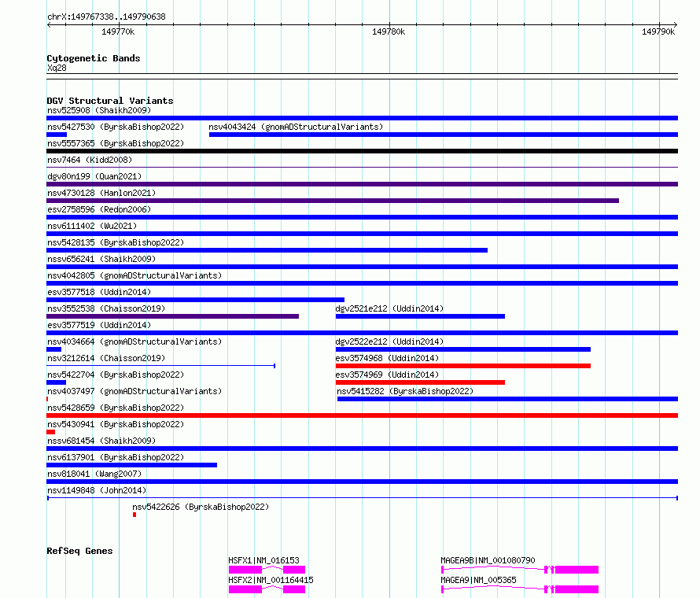The height and width of the screenshot is (598, 700).
Task: Open dgv2521e212 (Uddin2014) variant label
Action: pyautogui.click(x=390, y=308)
